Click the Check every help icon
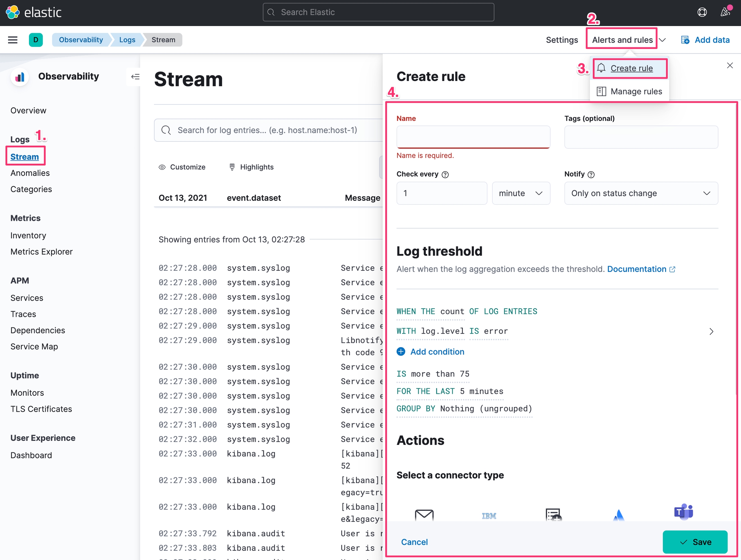741x560 pixels. (445, 175)
